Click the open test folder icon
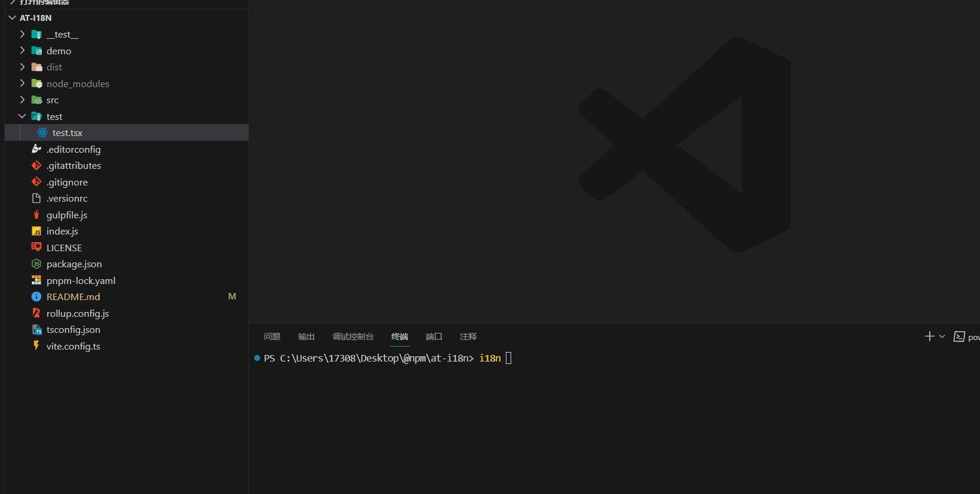 (x=36, y=116)
